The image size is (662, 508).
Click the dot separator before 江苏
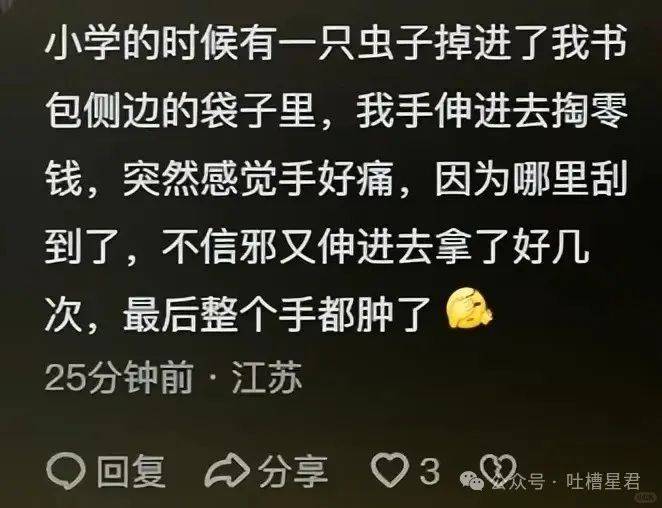tap(212, 378)
